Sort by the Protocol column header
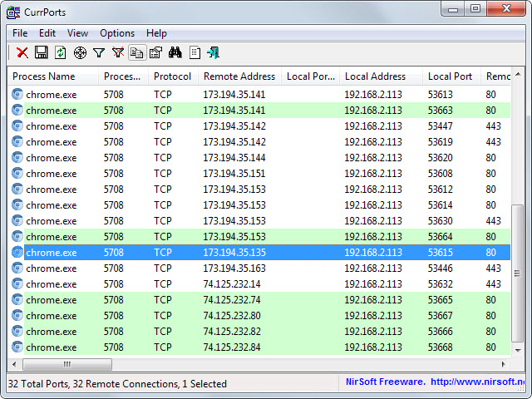The height and width of the screenshot is (399, 532). pyautogui.click(x=173, y=76)
